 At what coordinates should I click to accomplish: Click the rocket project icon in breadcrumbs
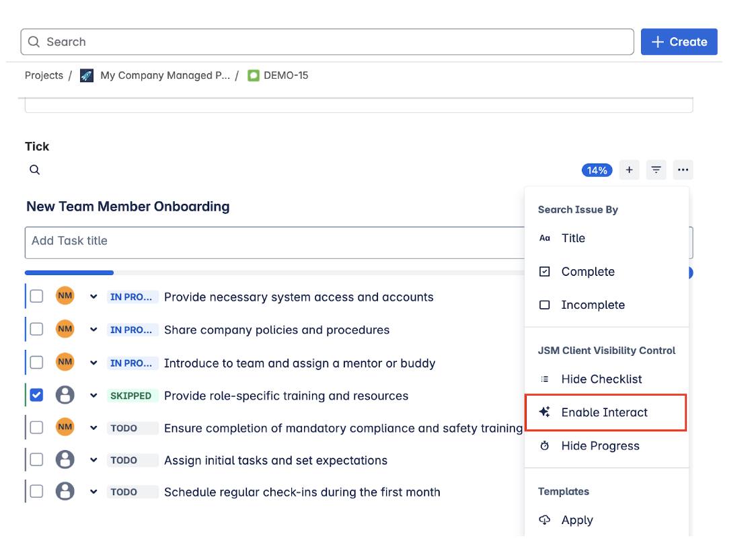click(x=85, y=75)
